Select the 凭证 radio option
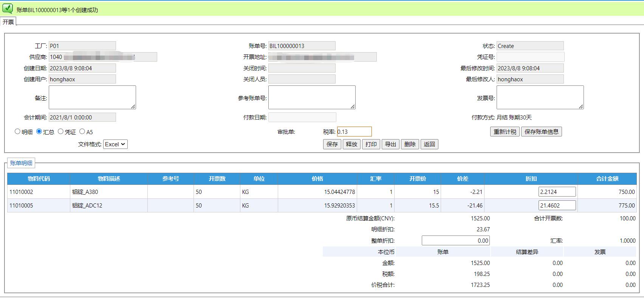The height and width of the screenshot is (299, 644). [60, 132]
